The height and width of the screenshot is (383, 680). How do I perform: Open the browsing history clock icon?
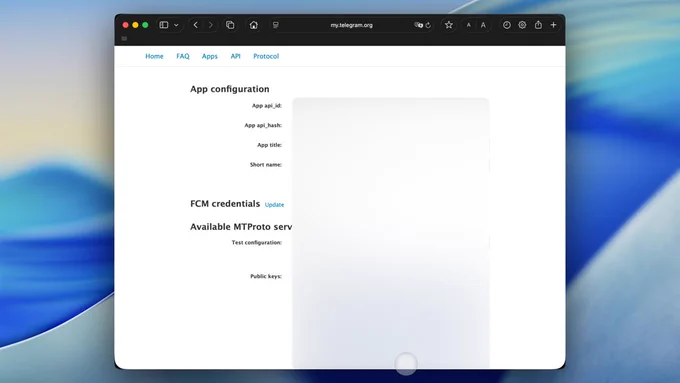point(507,25)
